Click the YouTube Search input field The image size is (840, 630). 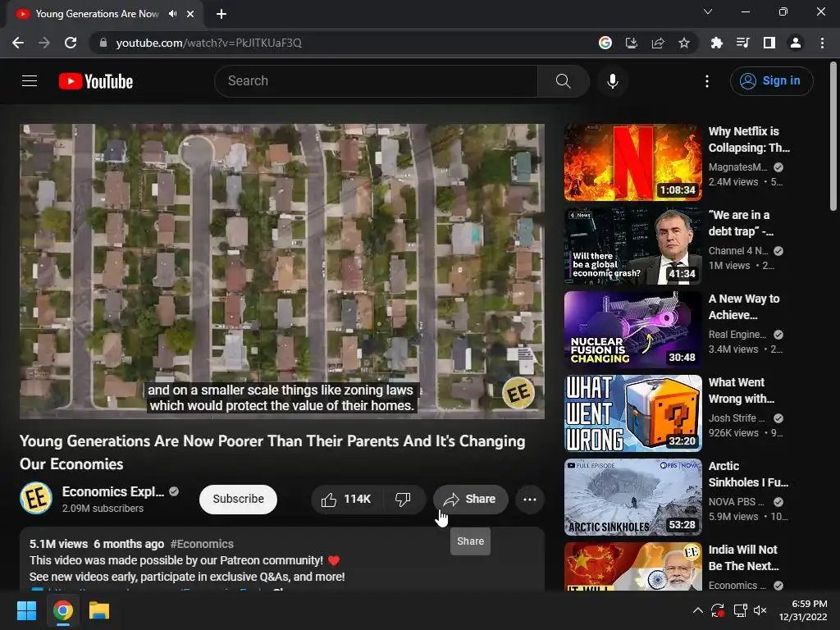click(376, 81)
